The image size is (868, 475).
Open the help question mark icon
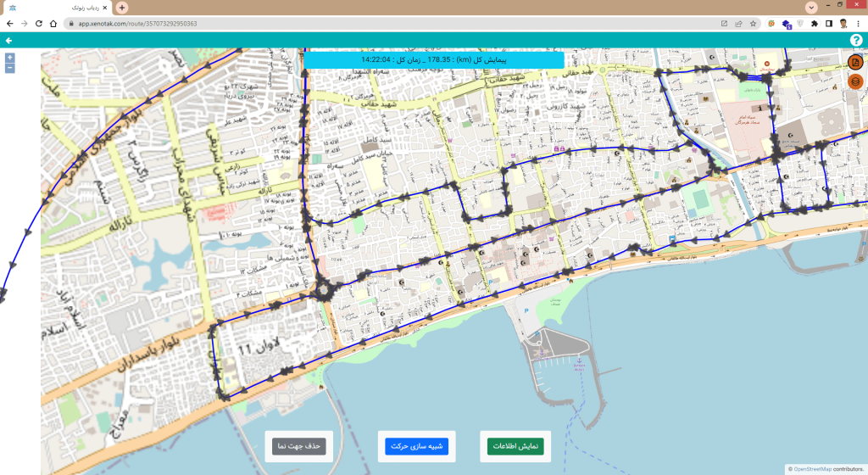tap(856, 40)
